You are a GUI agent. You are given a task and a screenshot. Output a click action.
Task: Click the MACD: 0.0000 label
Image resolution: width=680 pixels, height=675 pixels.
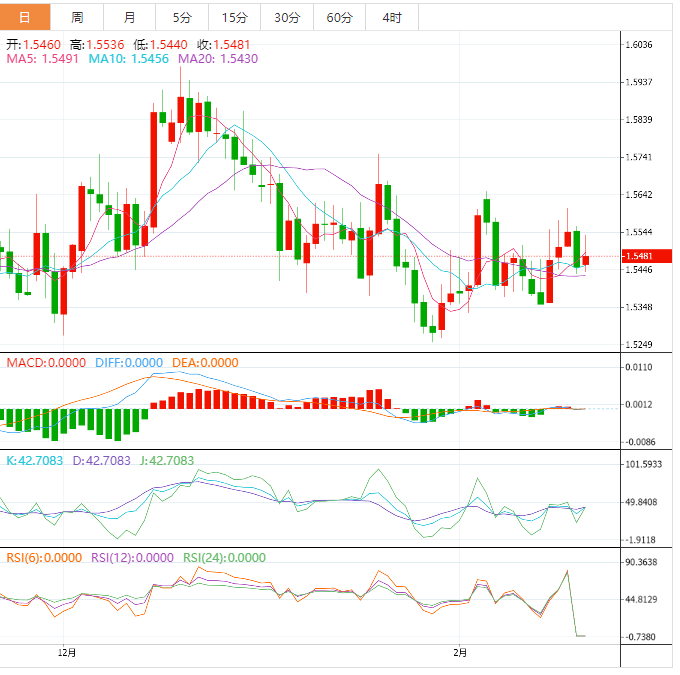pyautogui.click(x=46, y=363)
